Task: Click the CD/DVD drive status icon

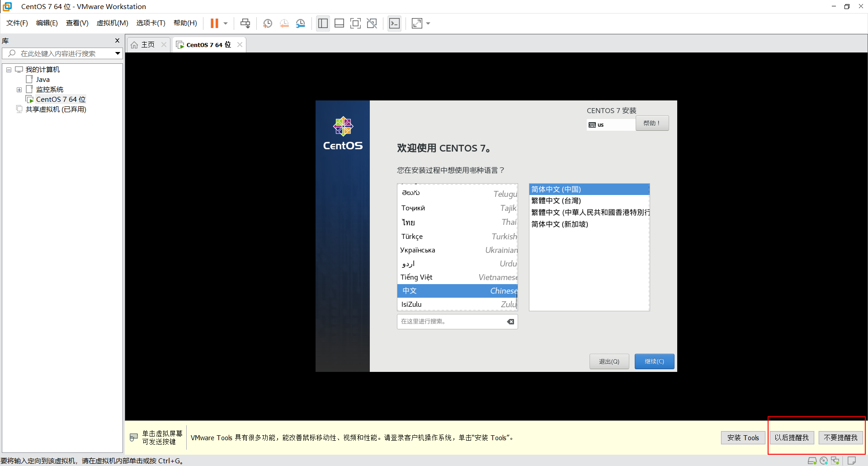Action: pyautogui.click(x=824, y=461)
